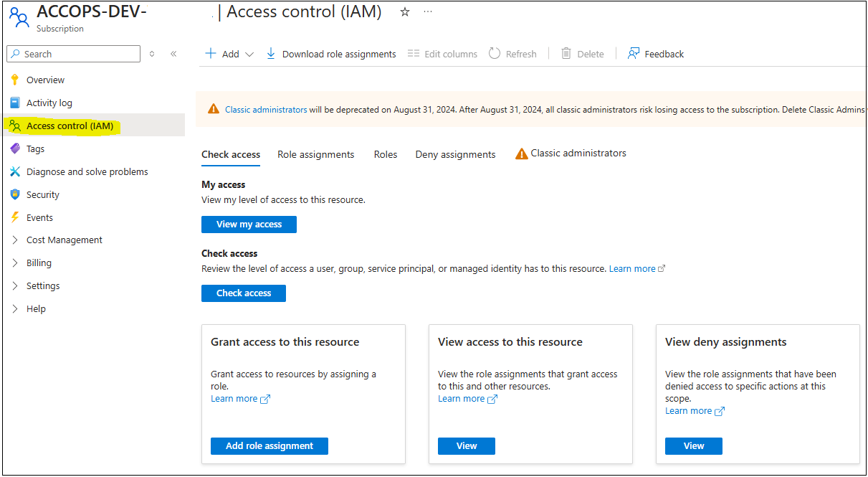The width and height of the screenshot is (868, 477).
Task: Open the Security sidebar item
Action: [x=42, y=194]
